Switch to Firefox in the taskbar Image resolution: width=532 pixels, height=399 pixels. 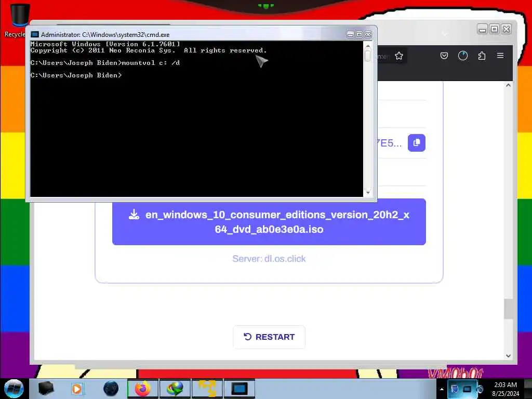point(143,389)
